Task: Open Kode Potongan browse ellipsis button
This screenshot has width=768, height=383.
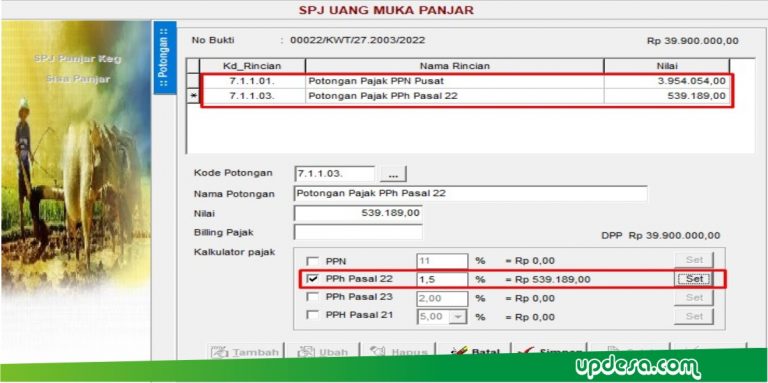Action: [393, 174]
